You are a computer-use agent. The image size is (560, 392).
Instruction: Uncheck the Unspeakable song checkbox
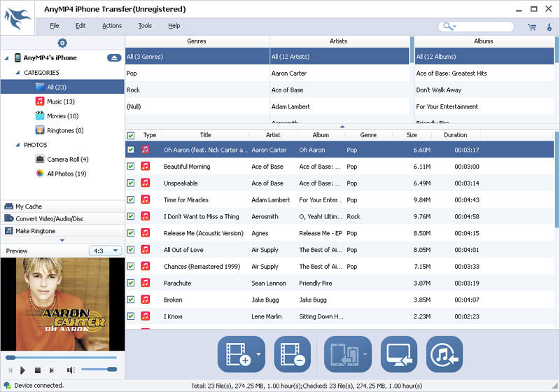131,183
